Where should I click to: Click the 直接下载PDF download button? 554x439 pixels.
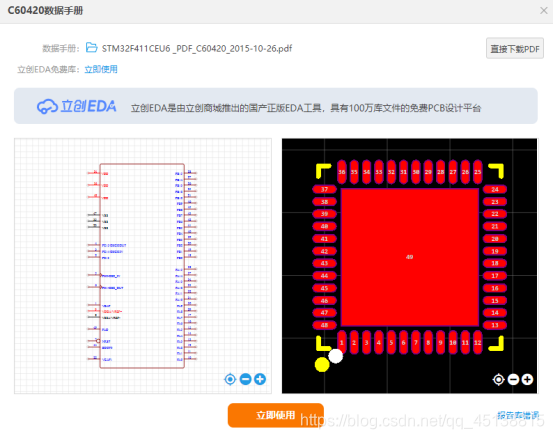click(x=515, y=48)
